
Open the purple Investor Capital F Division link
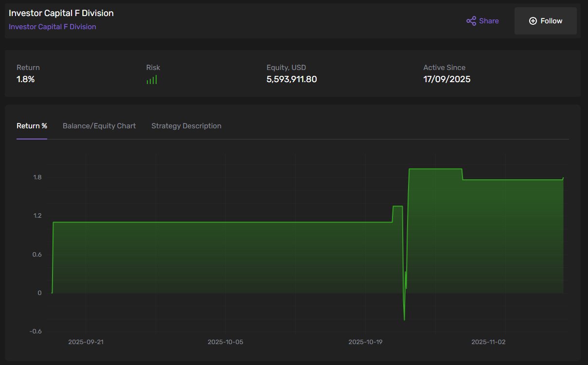(53, 27)
